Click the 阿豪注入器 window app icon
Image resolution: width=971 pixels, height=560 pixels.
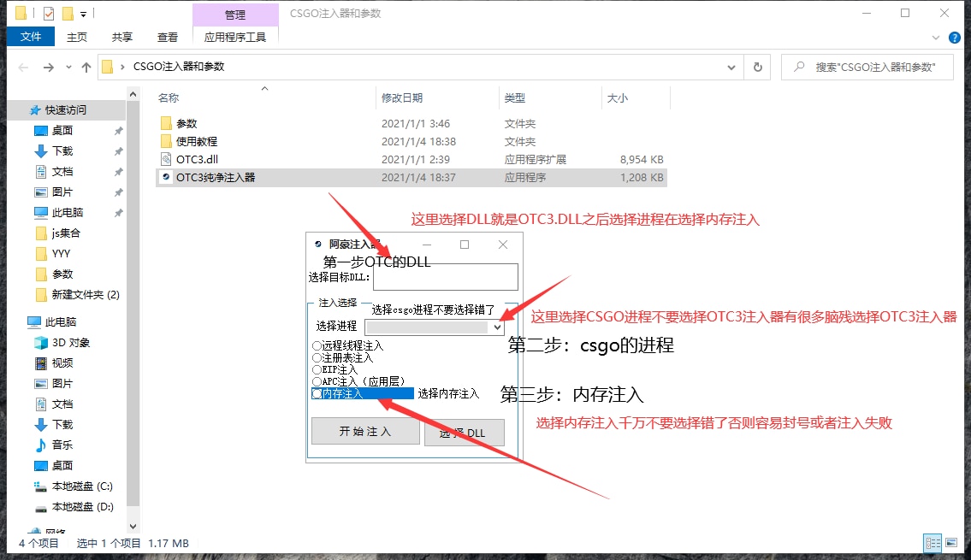317,245
